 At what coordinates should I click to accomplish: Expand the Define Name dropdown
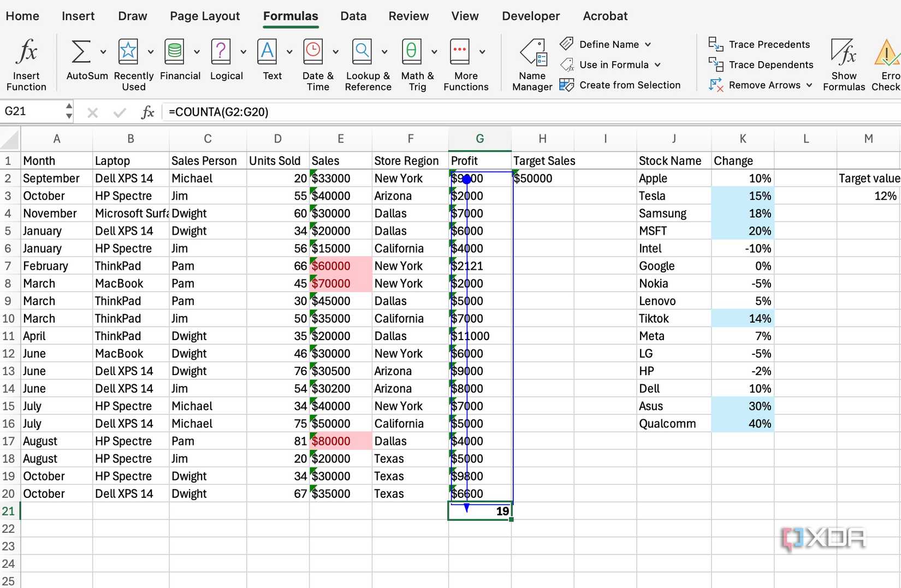(648, 45)
